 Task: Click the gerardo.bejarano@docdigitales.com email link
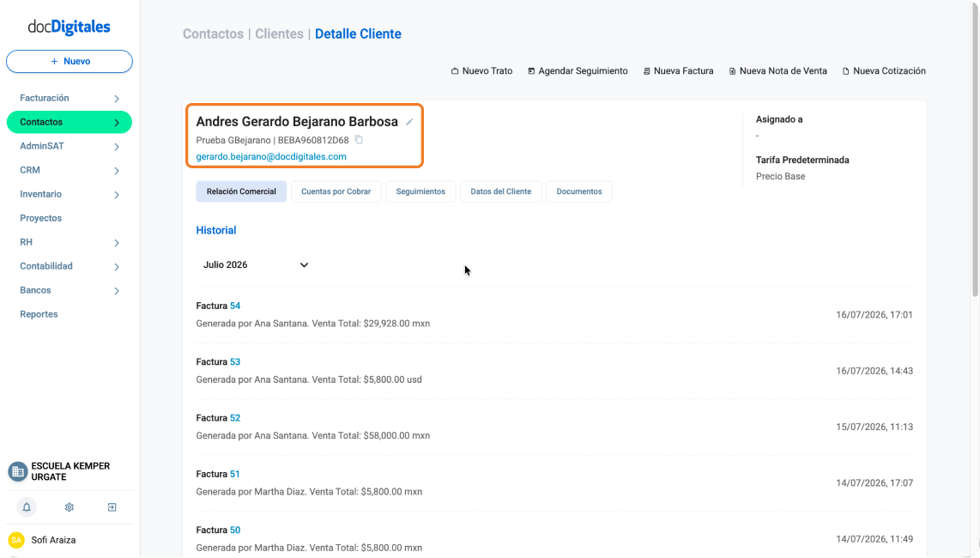[271, 156]
